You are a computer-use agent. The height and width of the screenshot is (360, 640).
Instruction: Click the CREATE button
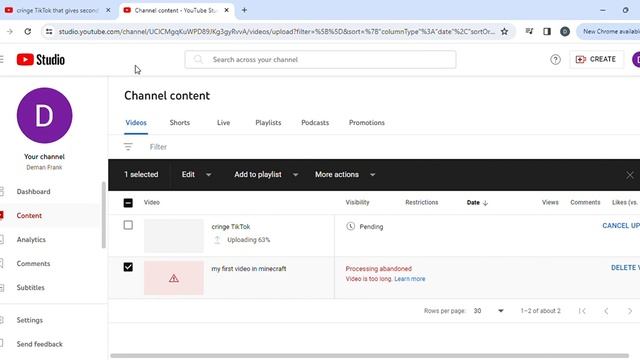[596, 60]
